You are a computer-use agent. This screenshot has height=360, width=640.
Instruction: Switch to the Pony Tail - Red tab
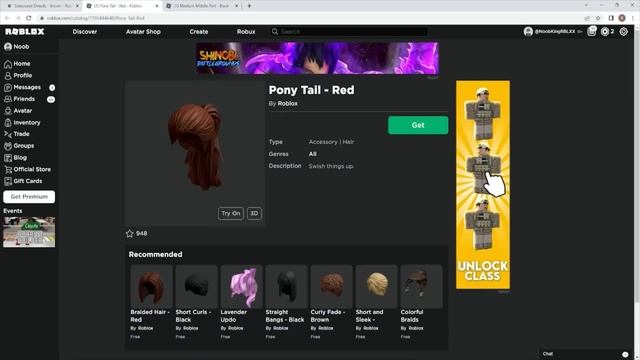click(121, 6)
